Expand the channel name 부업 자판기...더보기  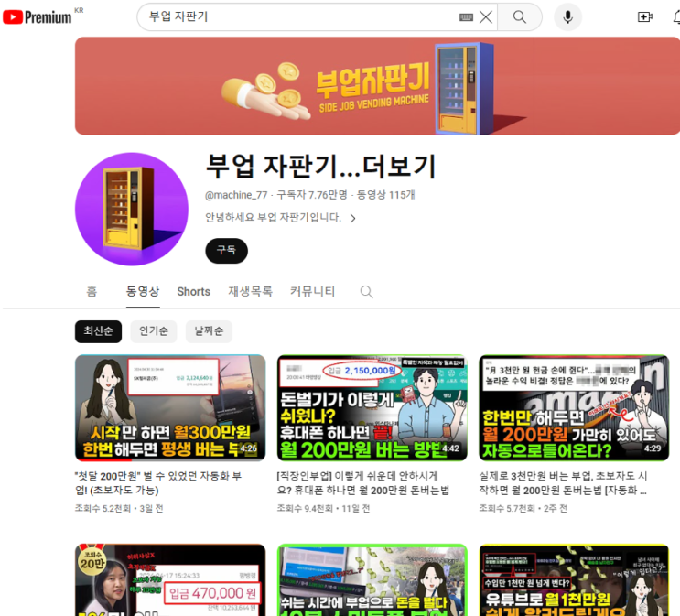tap(320, 167)
